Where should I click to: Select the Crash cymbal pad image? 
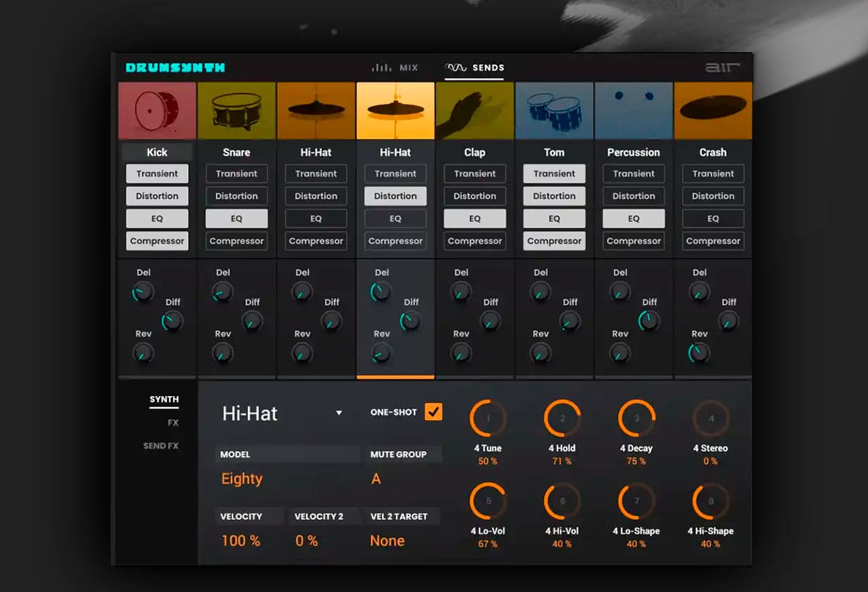(713, 111)
